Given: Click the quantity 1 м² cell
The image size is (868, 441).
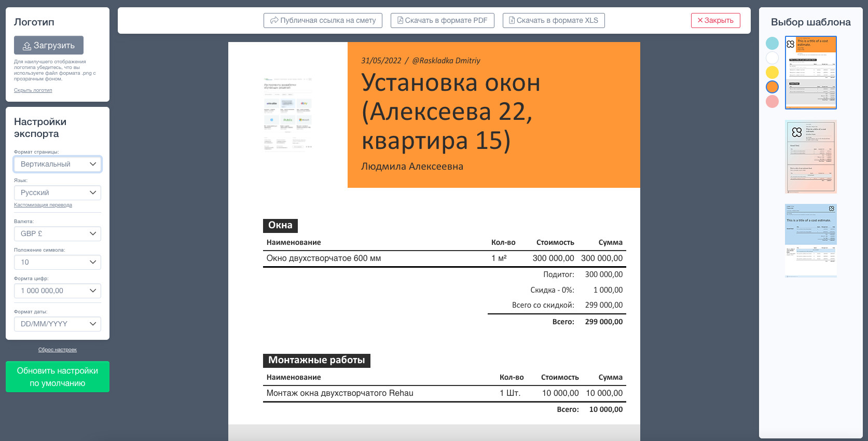Looking at the screenshot, I should [499, 258].
